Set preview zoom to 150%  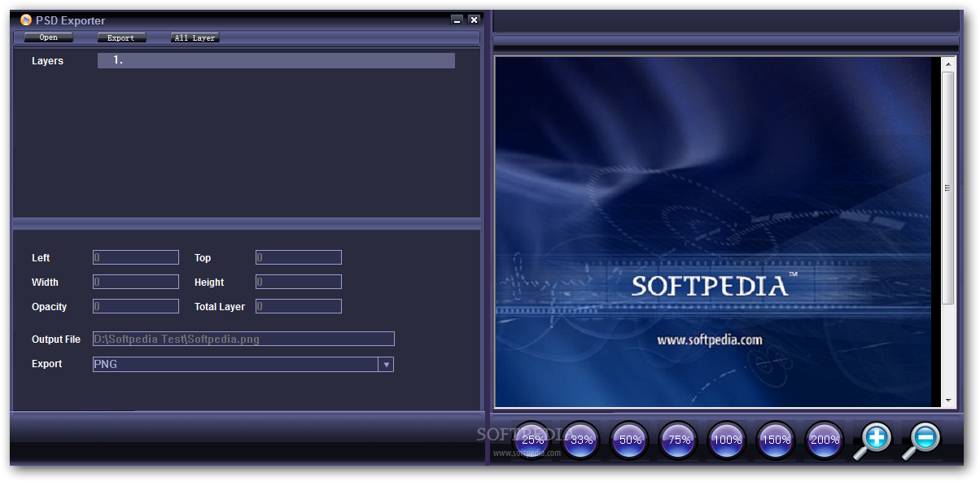point(777,440)
